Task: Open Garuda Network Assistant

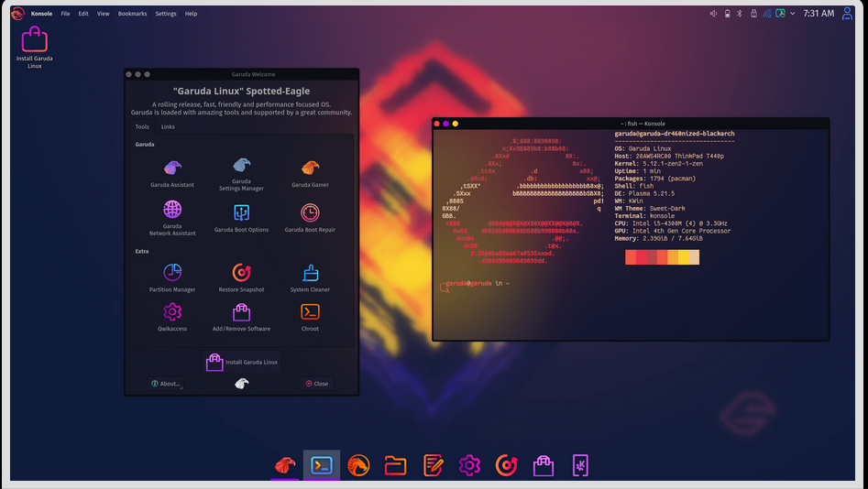Action: point(172,218)
